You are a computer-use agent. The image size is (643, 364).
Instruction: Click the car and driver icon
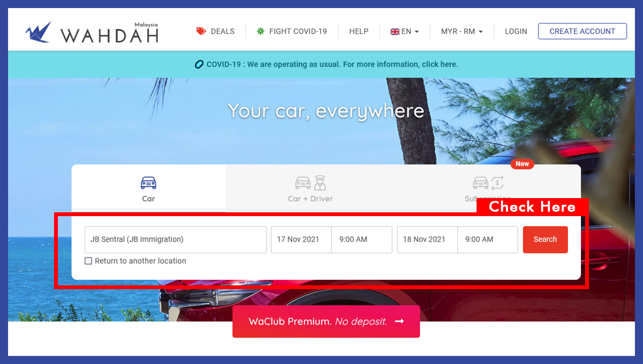tap(311, 182)
